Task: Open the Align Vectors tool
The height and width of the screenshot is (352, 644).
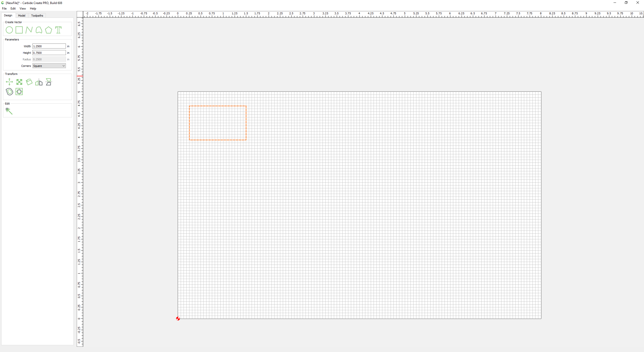Action: click(x=19, y=92)
